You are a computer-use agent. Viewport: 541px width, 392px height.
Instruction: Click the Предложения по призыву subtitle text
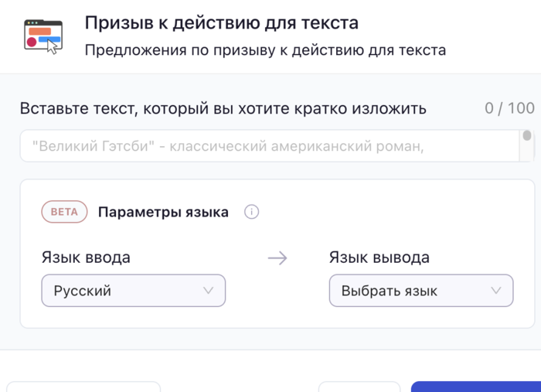coord(265,50)
